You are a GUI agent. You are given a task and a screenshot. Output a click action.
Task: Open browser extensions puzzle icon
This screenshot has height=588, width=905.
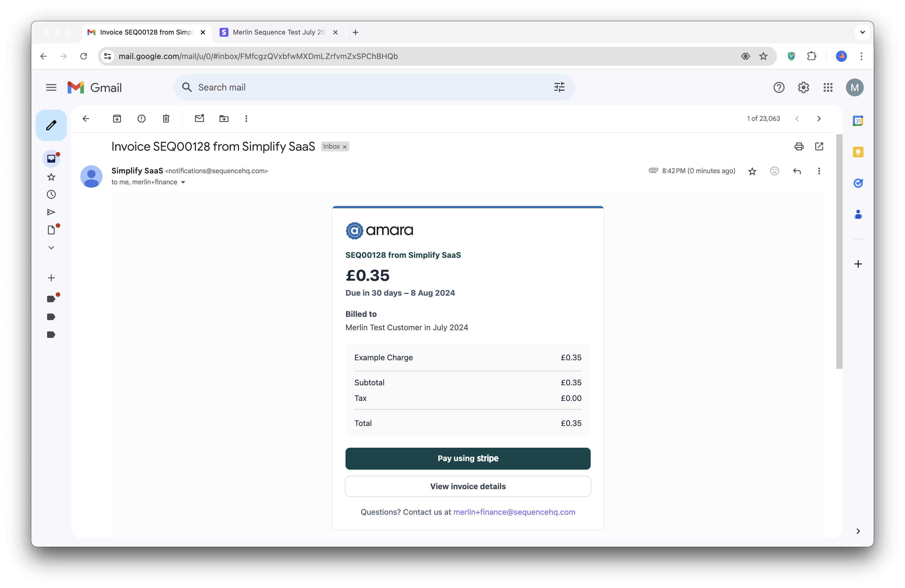(x=811, y=56)
